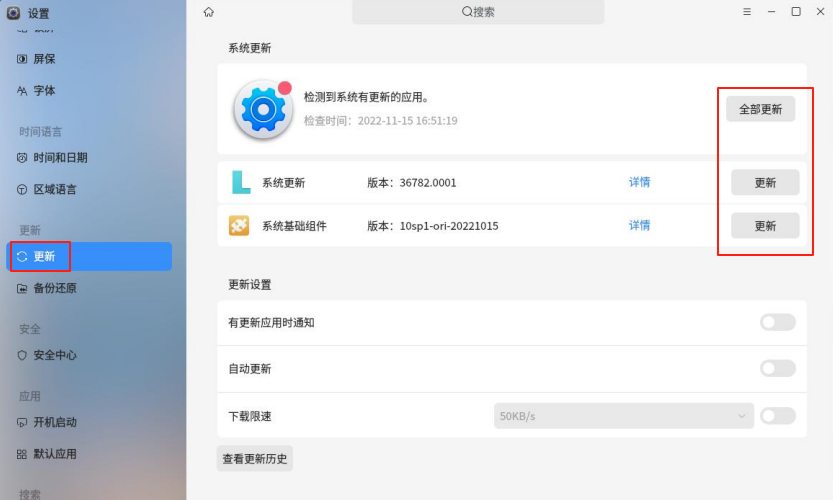Enable the 有更新应用时通知 toggle

[x=777, y=322]
